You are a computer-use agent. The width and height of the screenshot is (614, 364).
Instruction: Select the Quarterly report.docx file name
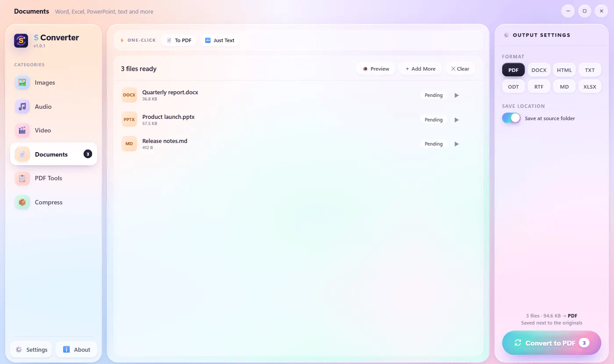(170, 93)
